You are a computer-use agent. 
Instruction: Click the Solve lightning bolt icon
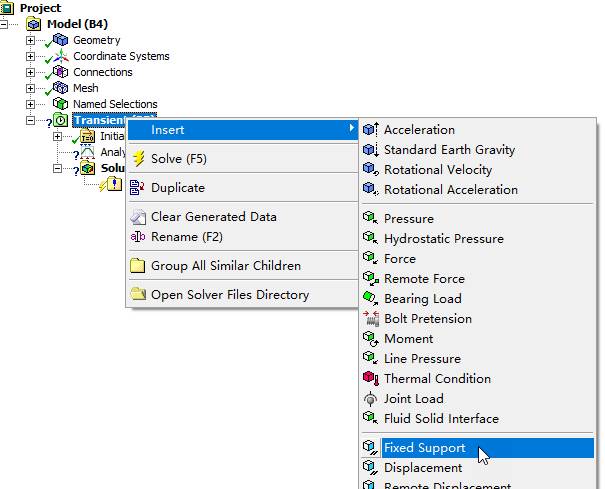(139, 159)
